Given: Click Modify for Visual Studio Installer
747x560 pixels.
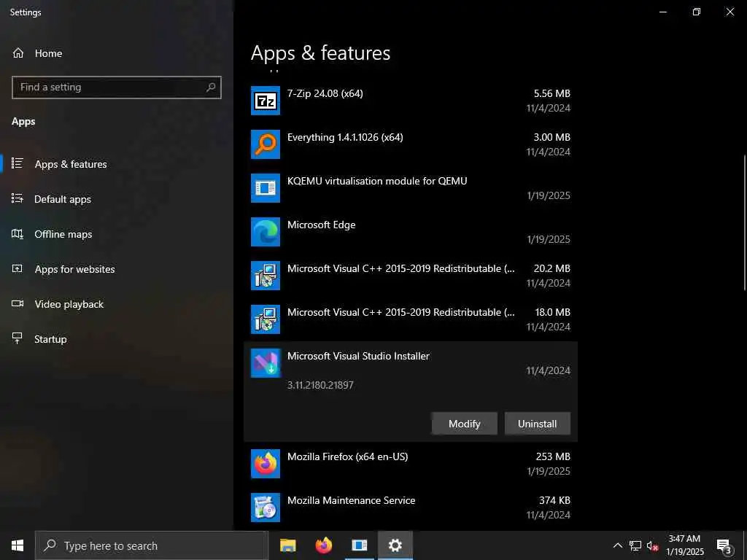Looking at the screenshot, I should (x=465, y=424).
